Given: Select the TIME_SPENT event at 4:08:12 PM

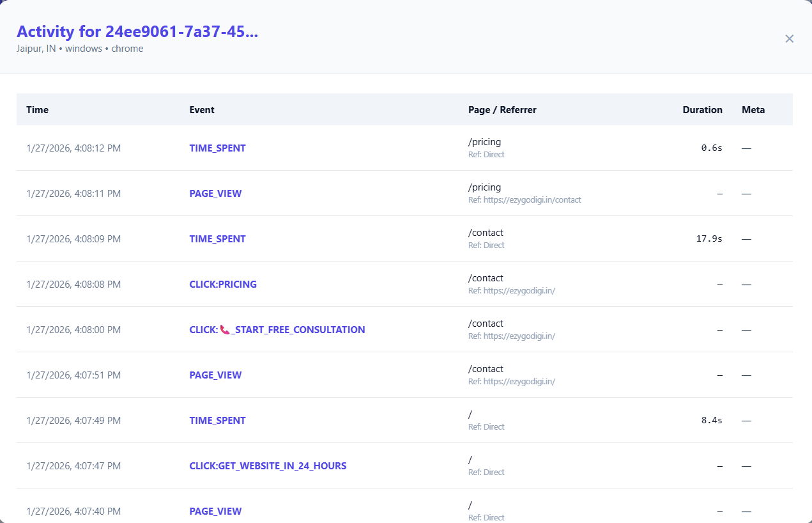Looking at the screenshot, I should (217, 148).
